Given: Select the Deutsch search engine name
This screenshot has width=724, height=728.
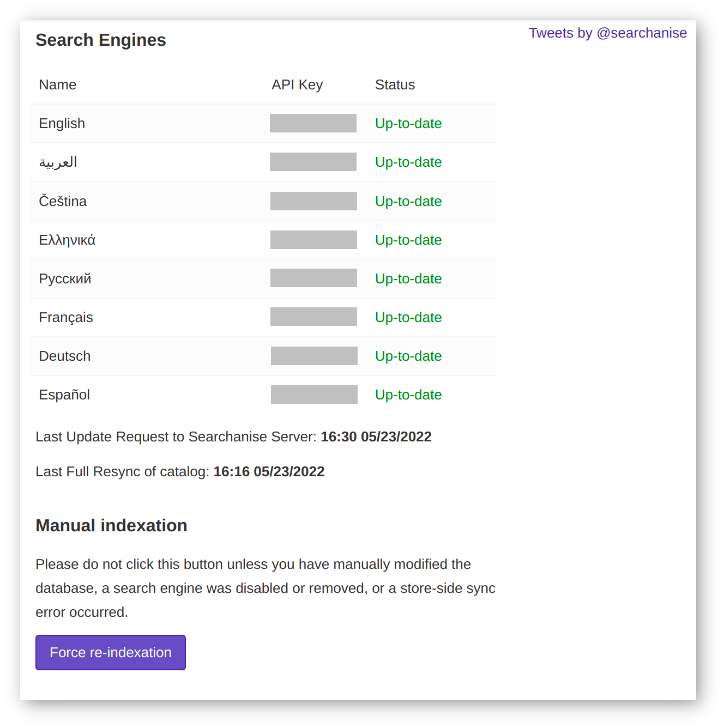Looking at the screenshot, I should click(x=65, y=356).
